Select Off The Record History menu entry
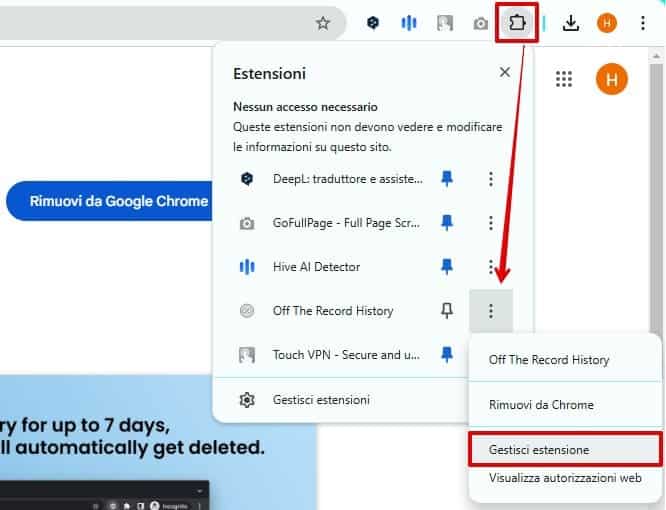 [565, 360]
